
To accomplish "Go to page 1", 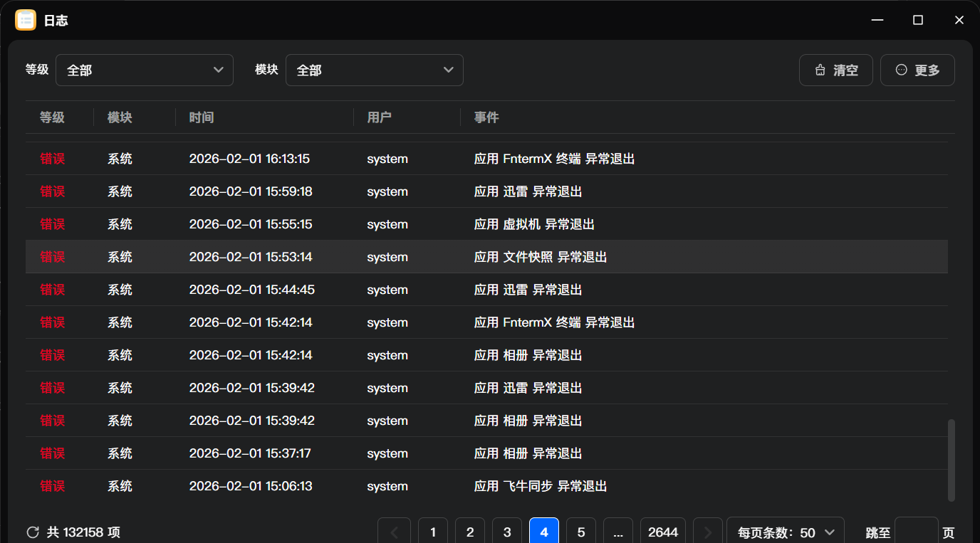I will point(433,532).
